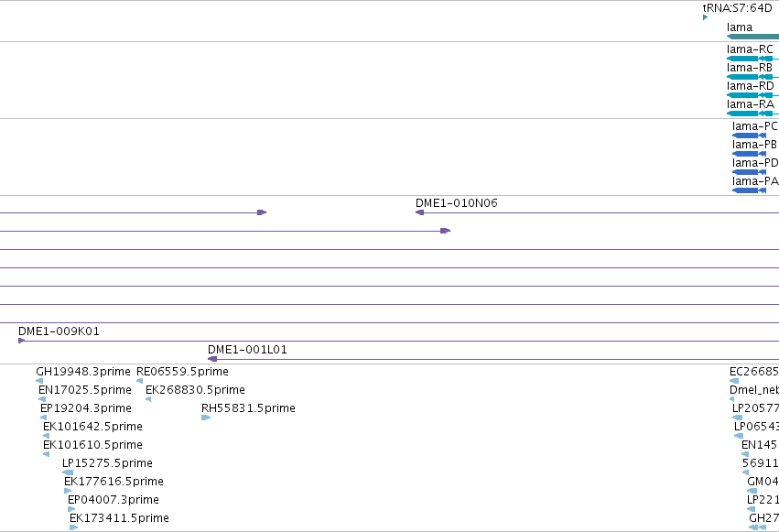Screen dimensions: 779x532
Task: Open the lama-RD transcript label
Action: (x=751, y=86)
